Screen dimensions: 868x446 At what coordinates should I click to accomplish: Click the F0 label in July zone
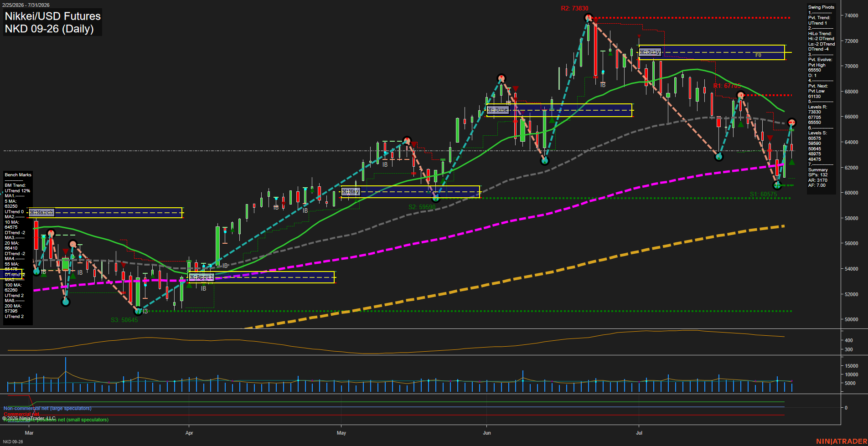[x=758, y=56]
